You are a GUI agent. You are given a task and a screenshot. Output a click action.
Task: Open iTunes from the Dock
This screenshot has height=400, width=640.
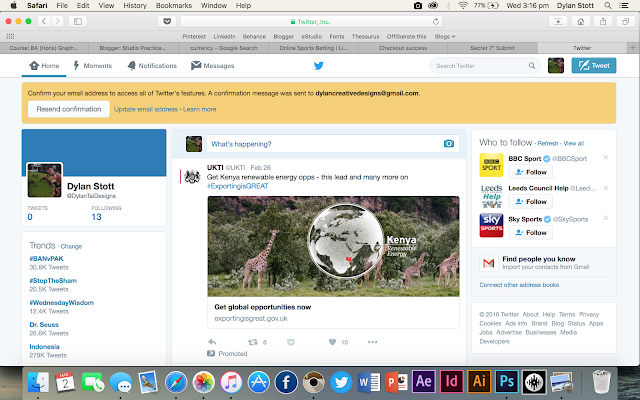[x=231, y=382]
